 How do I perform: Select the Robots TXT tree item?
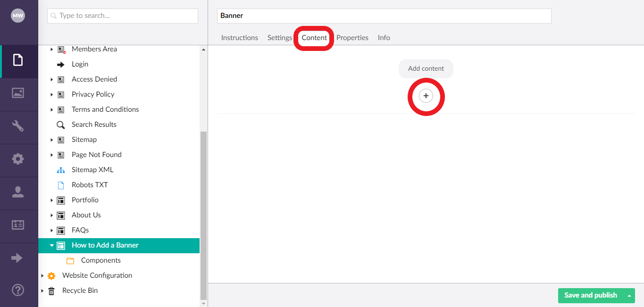(x=90, y=185)
